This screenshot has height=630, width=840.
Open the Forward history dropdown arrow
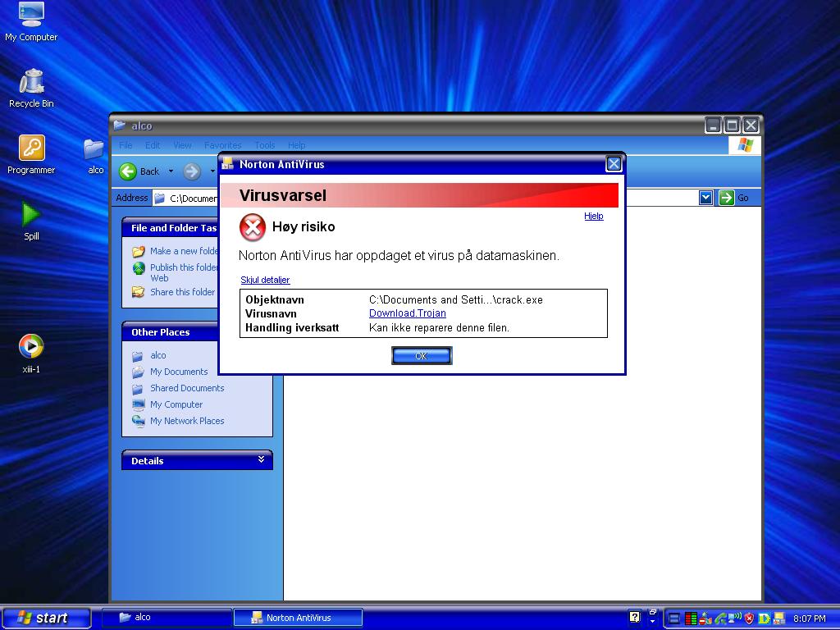[212, 171]
